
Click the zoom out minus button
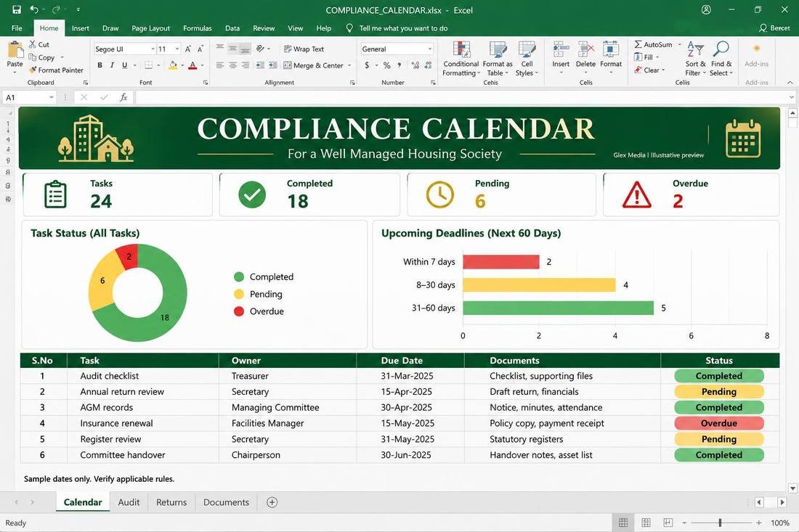(x=684, y=523)
